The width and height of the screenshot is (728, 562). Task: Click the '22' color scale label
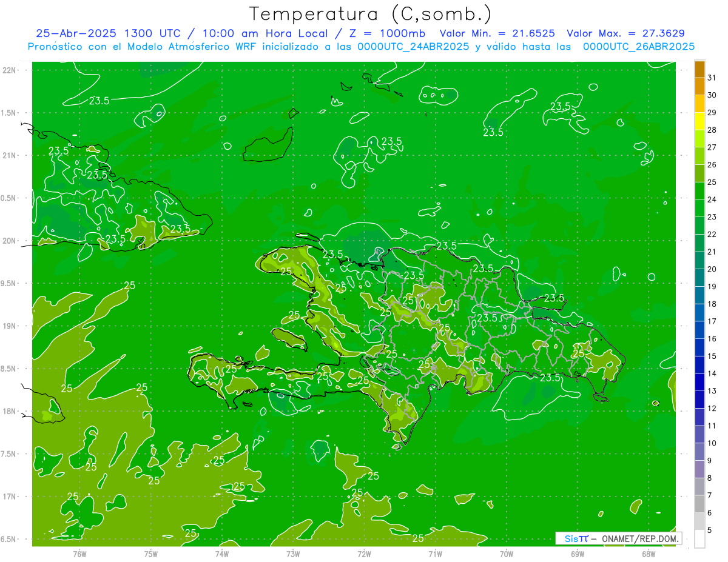click(712, 234)
